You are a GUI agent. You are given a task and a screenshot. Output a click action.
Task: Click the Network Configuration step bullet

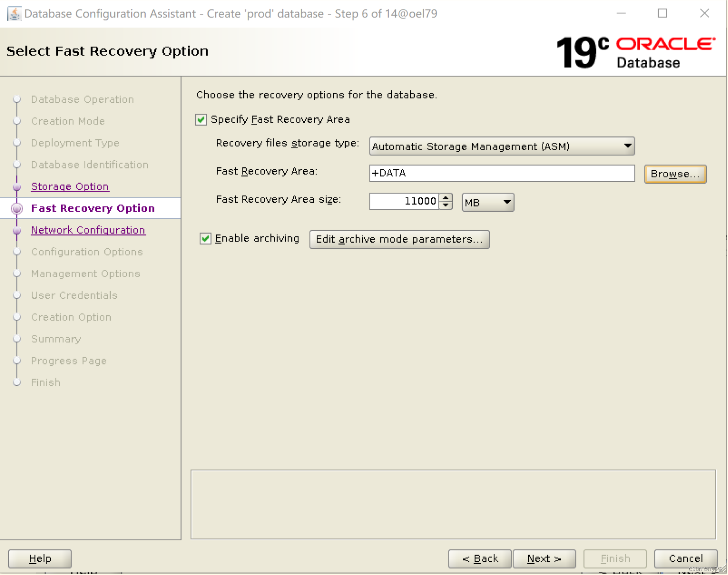click(17, 230)
